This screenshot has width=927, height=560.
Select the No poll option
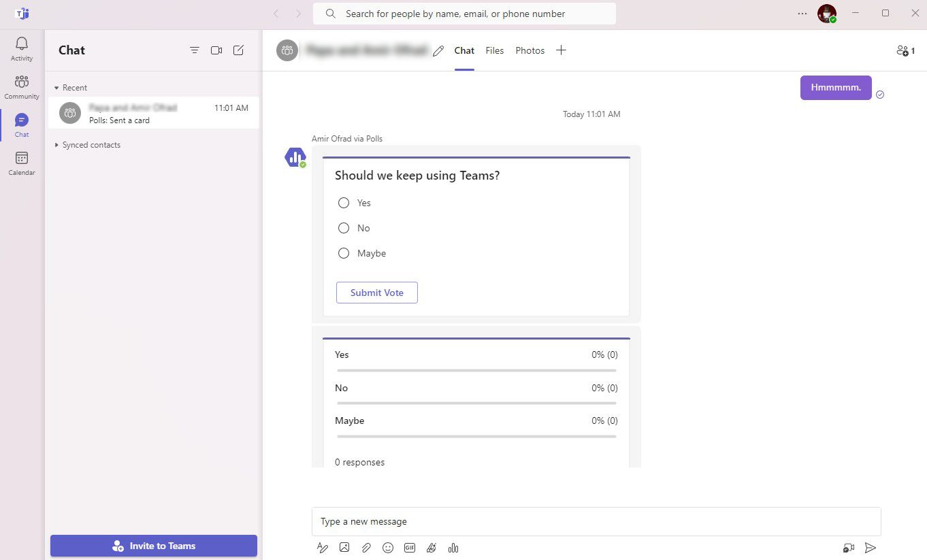344,228
